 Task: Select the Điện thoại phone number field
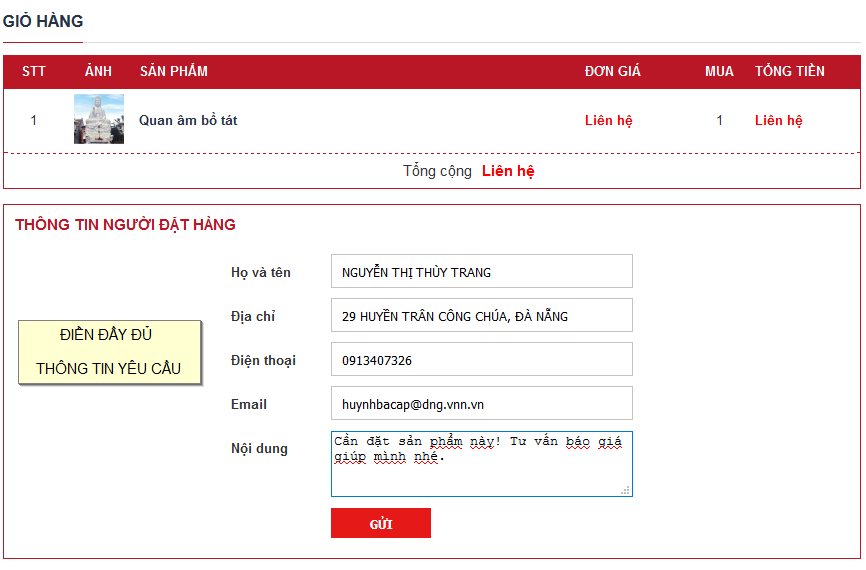click(481, 359)
